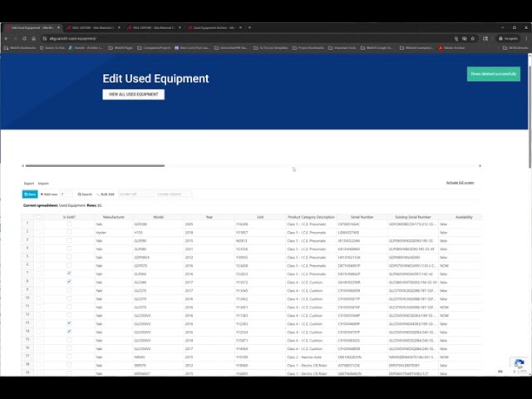This screenshot has height=399, width=532.
Task: Click the Export menu item
Action: (x=29, y=184)
